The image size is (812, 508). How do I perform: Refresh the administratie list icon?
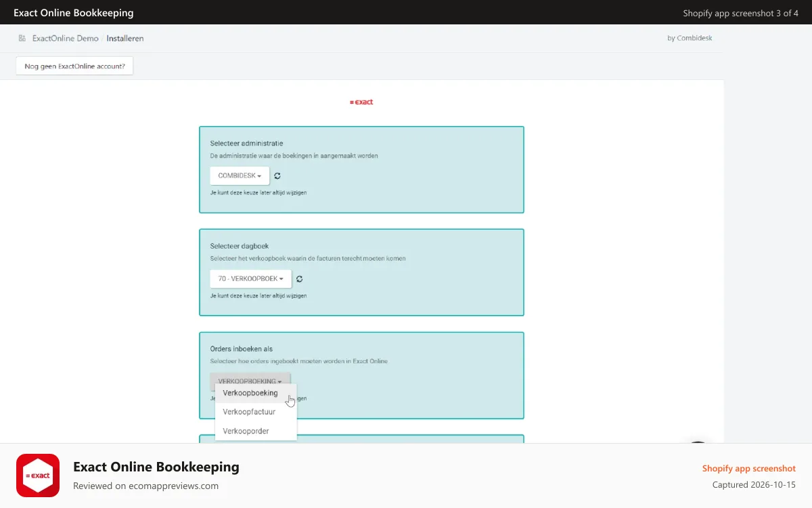click(x=277, y=175)
